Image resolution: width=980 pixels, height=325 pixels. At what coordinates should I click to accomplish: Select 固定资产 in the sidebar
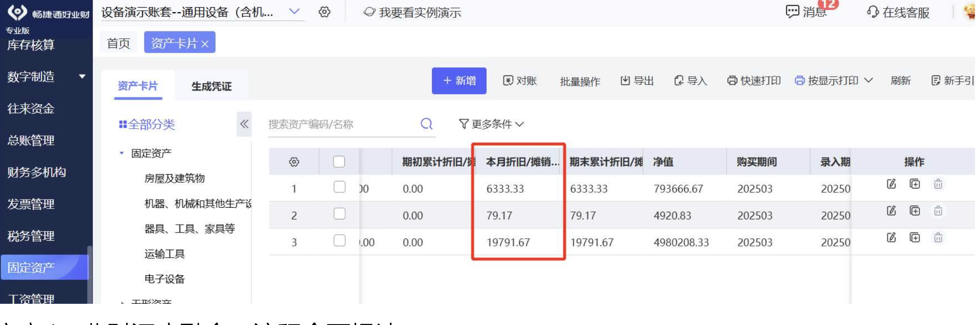[x=45, y=267]
